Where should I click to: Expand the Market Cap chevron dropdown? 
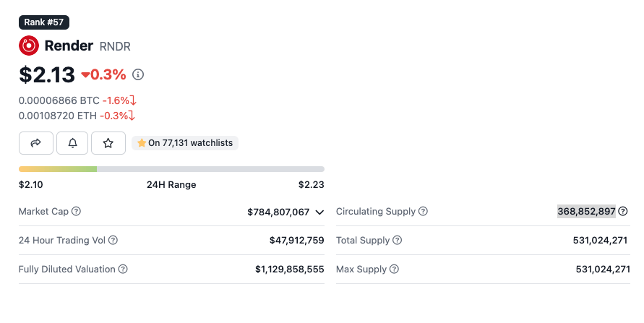click(319, 212)
